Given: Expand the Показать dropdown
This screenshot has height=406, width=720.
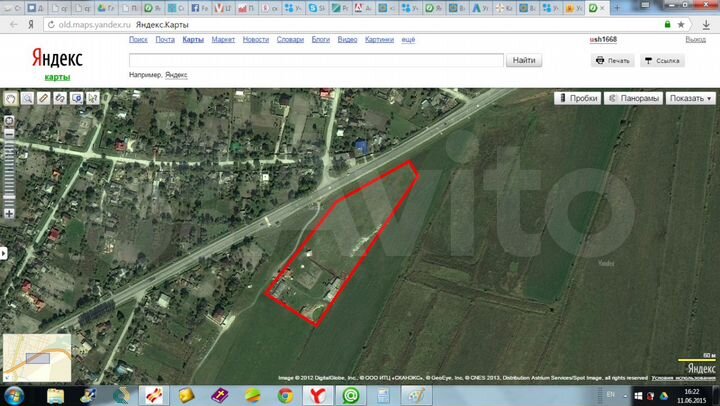Looking at the screenshot, I should point(691,98).
